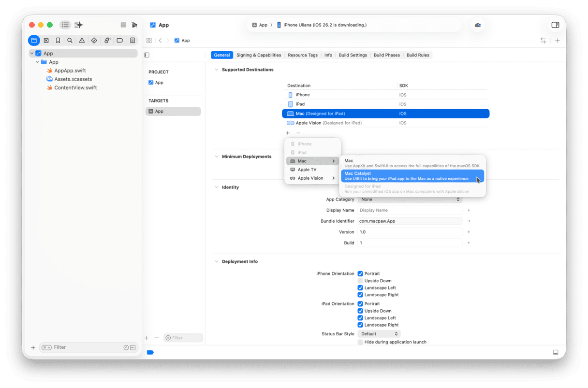Choose Apple TV in destination menu
This screenshot has height=388, width=588.
tap(307, 170)
